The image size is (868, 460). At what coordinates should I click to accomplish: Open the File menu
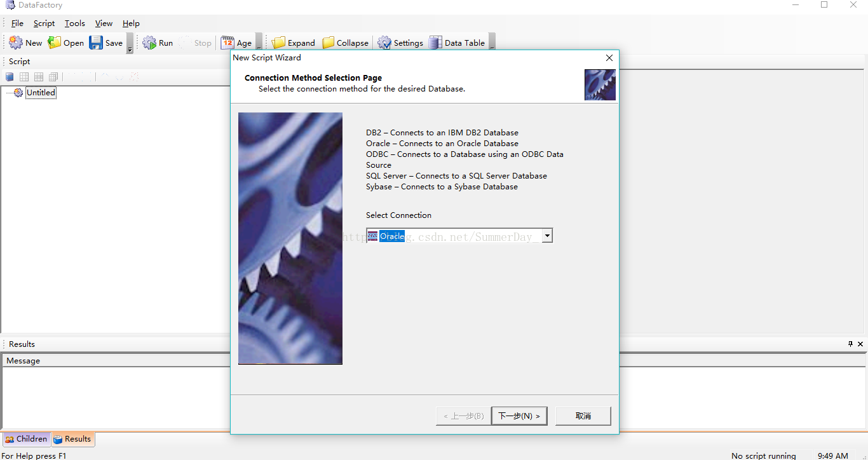(x=17, y=24)
